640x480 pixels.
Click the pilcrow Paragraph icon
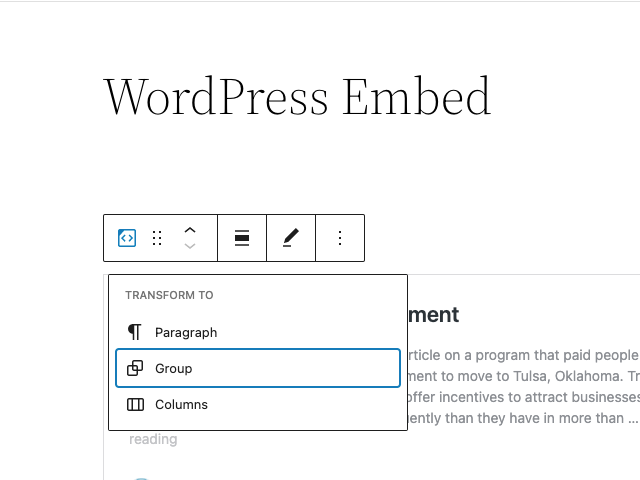point(135,332)
